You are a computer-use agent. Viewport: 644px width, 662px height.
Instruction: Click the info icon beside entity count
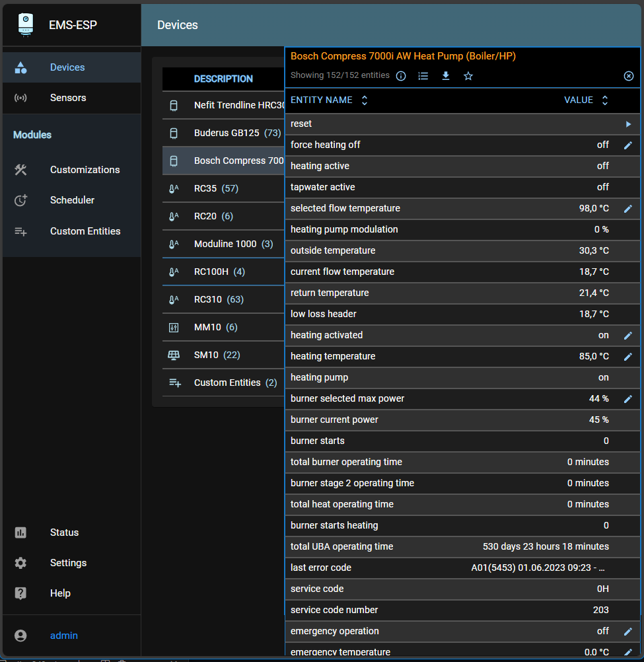401,76
